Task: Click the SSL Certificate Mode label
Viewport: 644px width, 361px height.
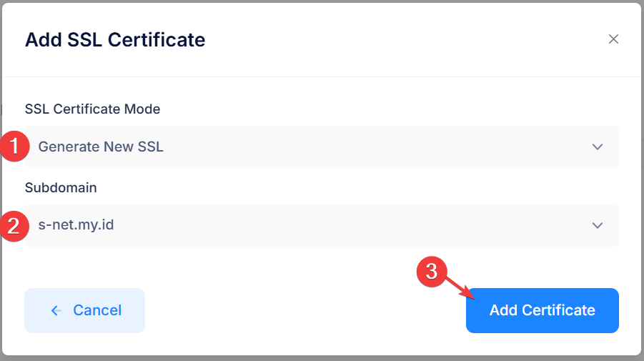Action: click(92, 109)
